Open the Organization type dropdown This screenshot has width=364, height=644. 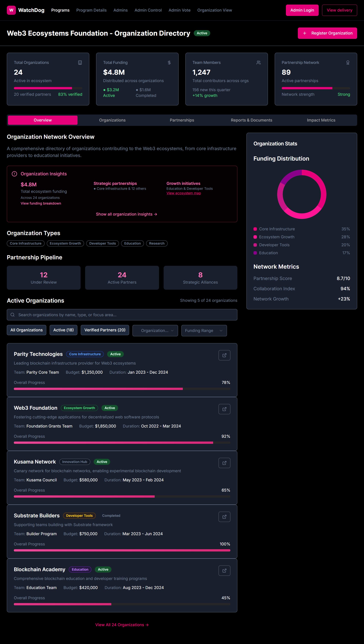pos(155,330)
